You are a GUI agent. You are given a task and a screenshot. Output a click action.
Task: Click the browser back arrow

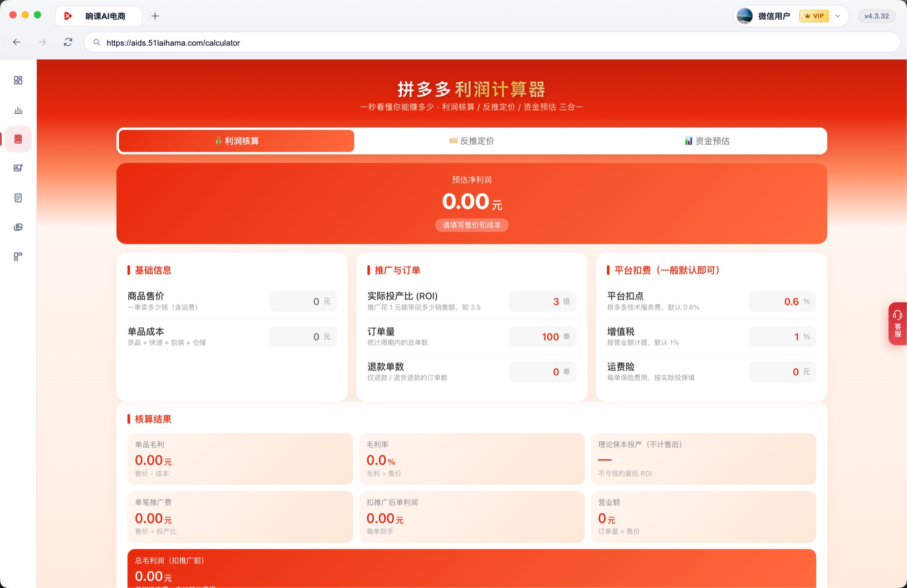coord(17,42)
